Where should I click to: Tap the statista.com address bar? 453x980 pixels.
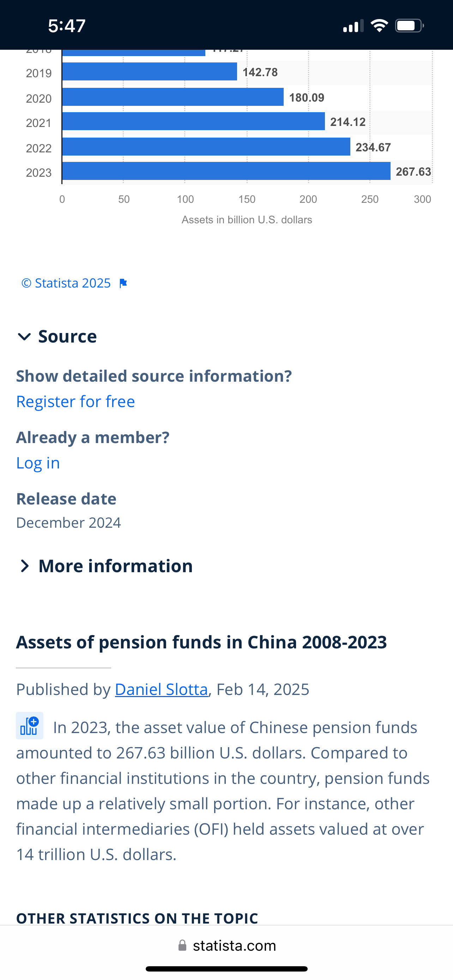pyautogui.click(x=227, y=945)
